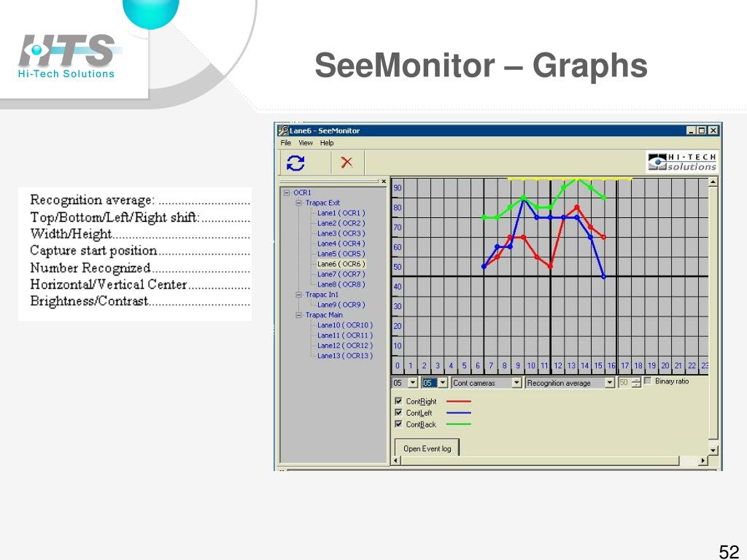The height and width of the screenshot is (560, 747).
Task: Select Lane6 ( OCR6 ) in tree
Action: [341, 264]
